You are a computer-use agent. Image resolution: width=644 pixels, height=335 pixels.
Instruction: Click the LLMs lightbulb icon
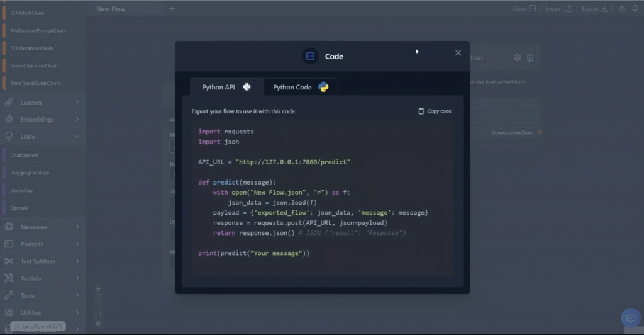pos(9,137)
